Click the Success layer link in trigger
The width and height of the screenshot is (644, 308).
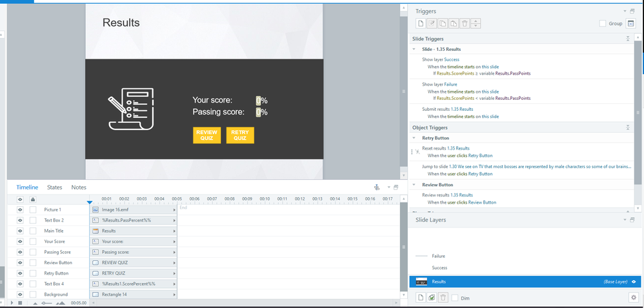452,59
